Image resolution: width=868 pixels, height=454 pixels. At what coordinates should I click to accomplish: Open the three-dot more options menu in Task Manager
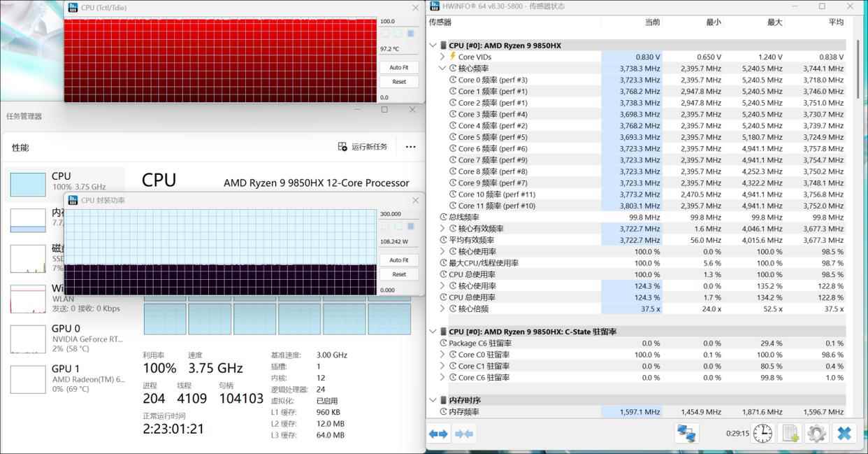point(410,147)
